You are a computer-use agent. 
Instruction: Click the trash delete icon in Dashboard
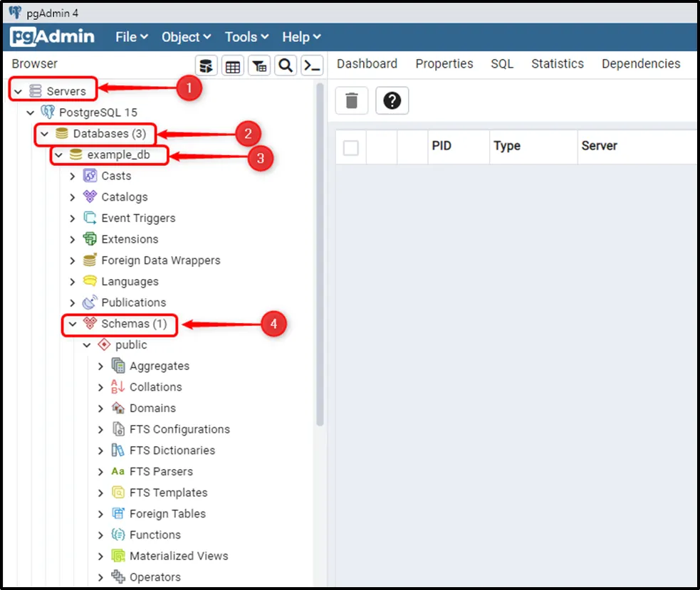tap(351, 101)
